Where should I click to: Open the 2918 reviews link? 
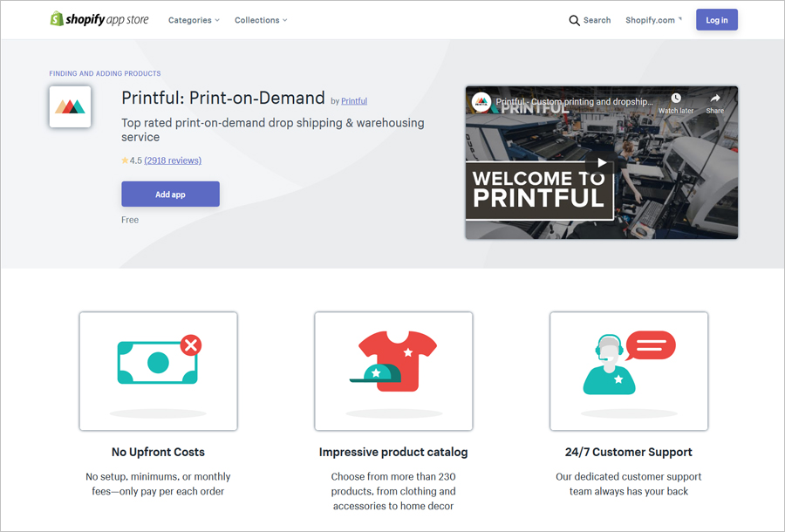coord(173,160)
